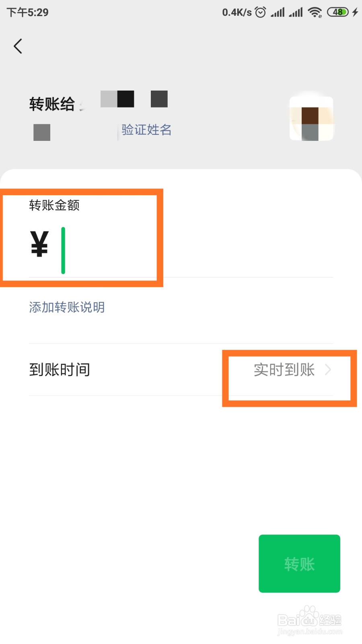Click the 到账时间 row
This screenshot has width=362, height=644.
pyautogui.click(x=60, y=369)
